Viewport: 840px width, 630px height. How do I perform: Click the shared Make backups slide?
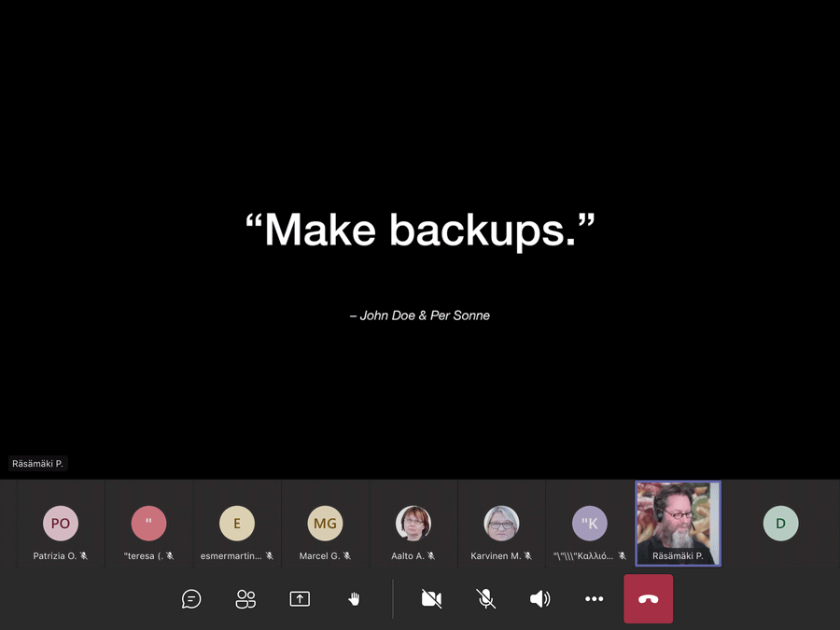click(x=419, y=243)
